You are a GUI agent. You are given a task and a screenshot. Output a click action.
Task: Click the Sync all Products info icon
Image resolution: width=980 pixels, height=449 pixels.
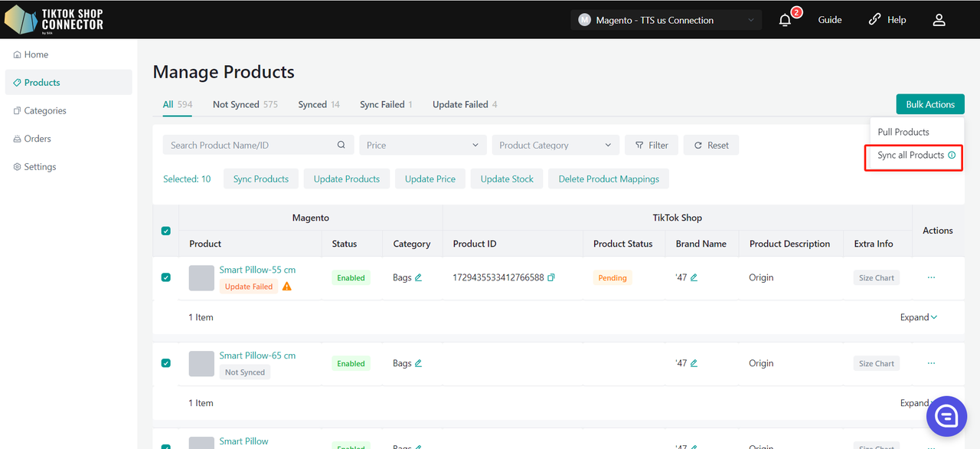952,156
